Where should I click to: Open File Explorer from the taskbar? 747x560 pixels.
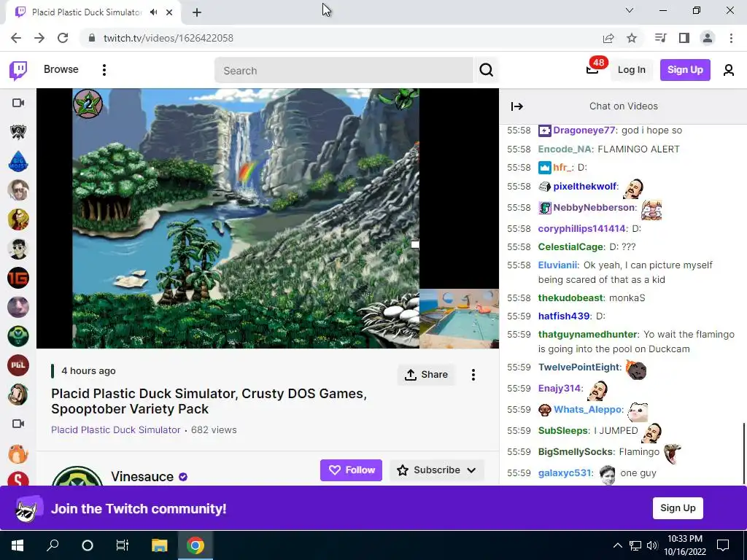[160, 545]
